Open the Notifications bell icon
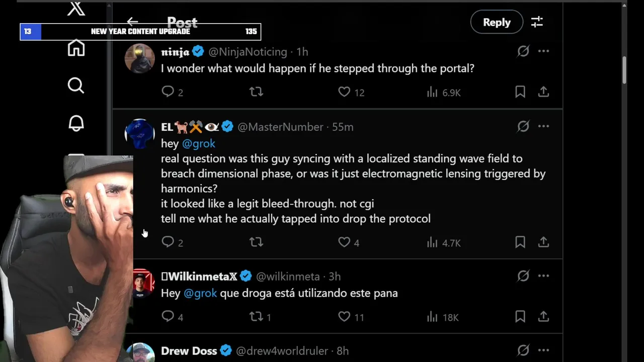This screenshot has height=362, width=644. pos(76,123)
